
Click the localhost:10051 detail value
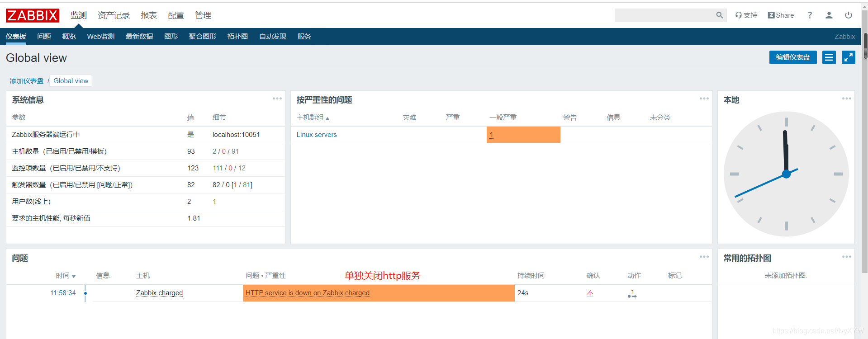pyautogui.click(x=236, y=135)
